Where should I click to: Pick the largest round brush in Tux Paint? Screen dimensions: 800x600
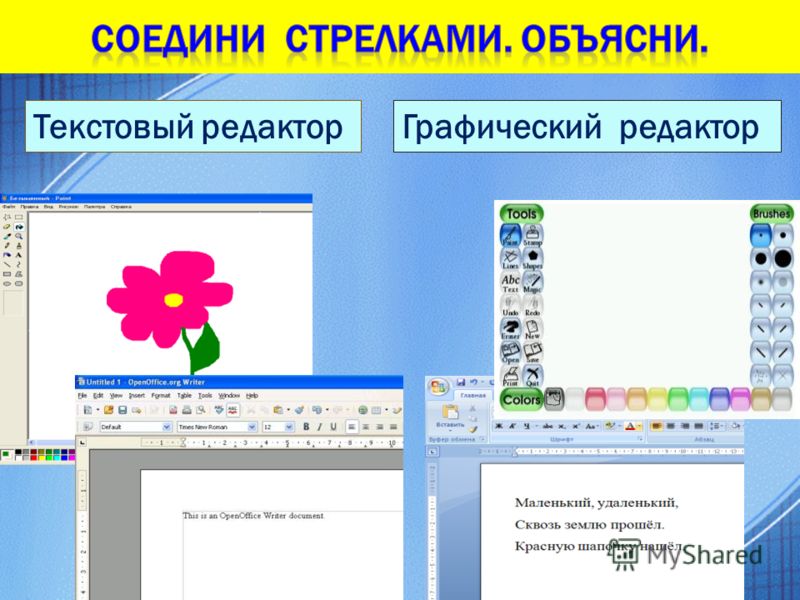[783, 259]
